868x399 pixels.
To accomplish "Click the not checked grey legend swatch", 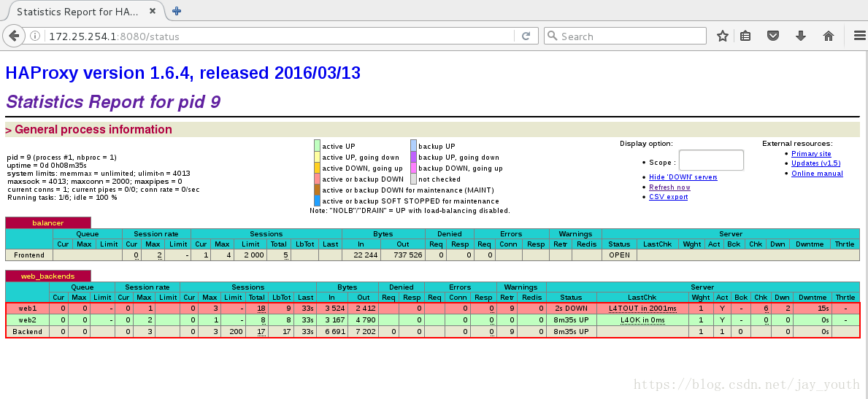I will pos(413,179).
